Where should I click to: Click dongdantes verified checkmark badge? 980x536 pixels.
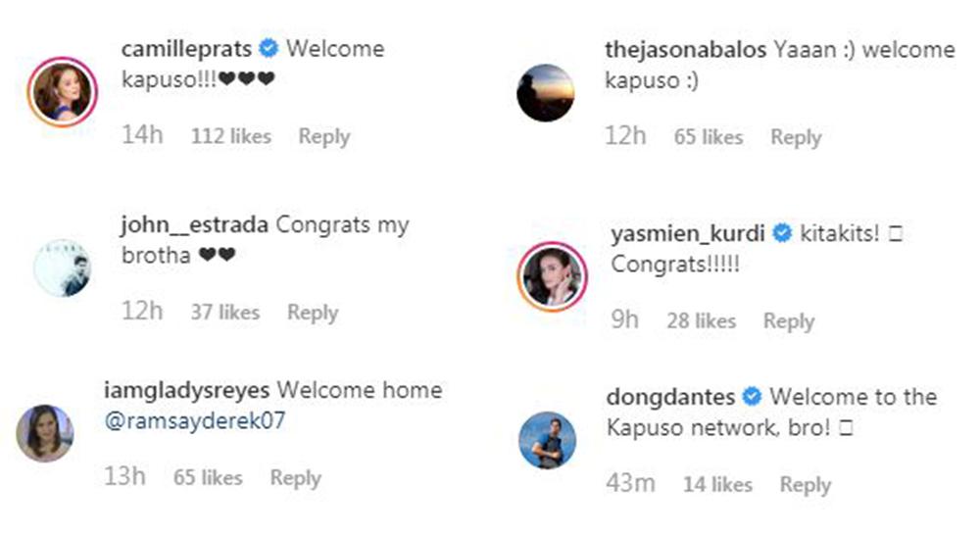tap(752, 397)
